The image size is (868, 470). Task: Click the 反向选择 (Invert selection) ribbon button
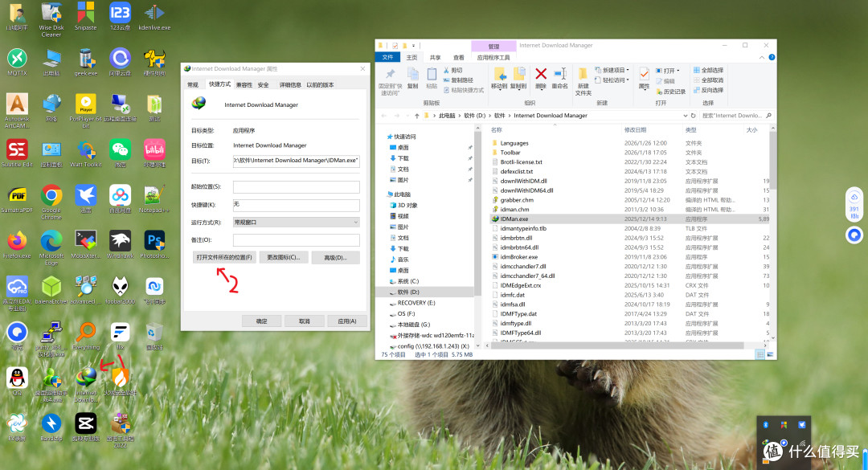[708, 90]
